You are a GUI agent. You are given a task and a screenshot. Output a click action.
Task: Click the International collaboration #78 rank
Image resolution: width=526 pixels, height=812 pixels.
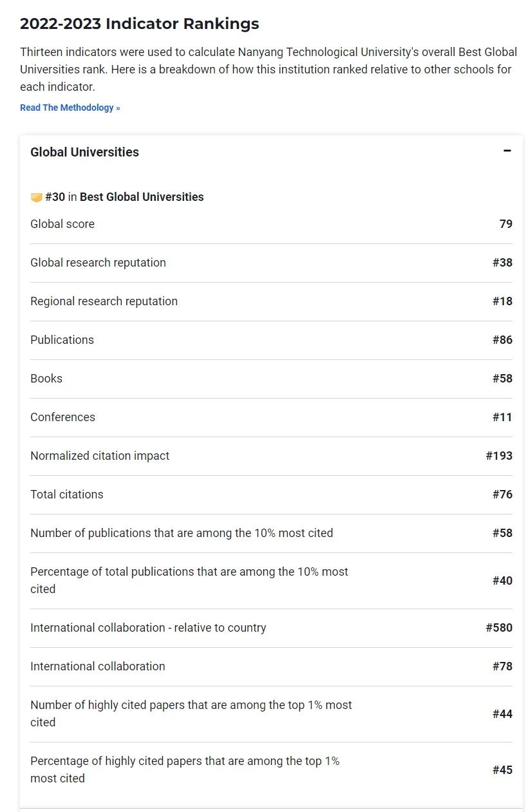click(502, 666)
